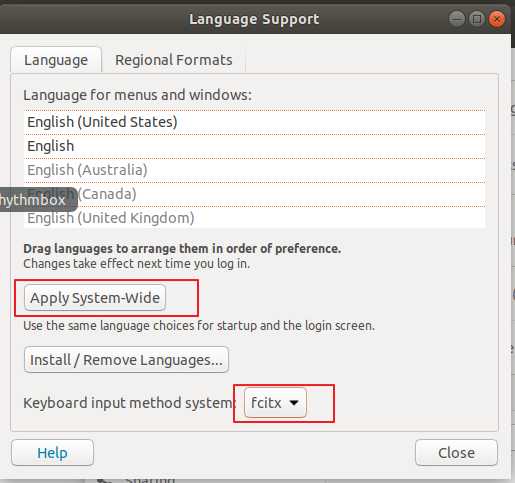Image resolution: width=515 pixels, height=483 pixels.
Task: Click the Apply System-Wide button
Action: click(x=95, y=298)
